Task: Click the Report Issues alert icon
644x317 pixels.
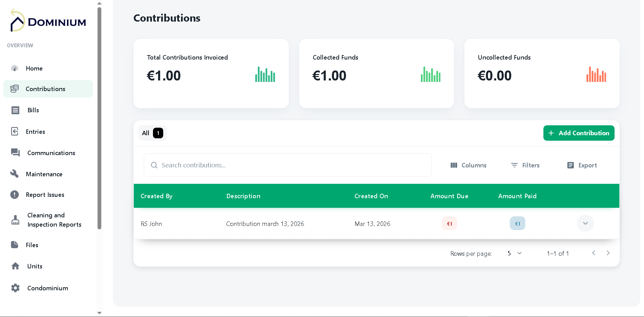Action: point(15,194)
